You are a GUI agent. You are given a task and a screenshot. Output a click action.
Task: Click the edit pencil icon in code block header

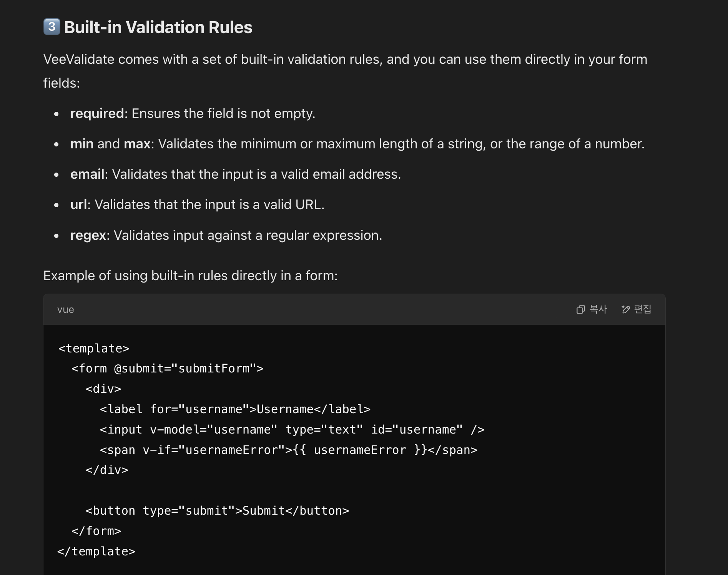click(625, 309)
